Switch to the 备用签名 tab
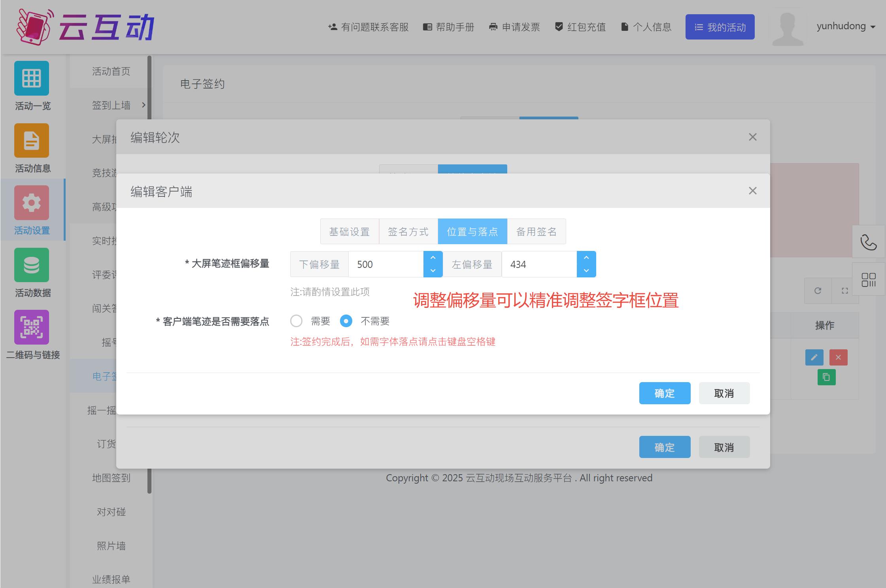 click(536, 232)
